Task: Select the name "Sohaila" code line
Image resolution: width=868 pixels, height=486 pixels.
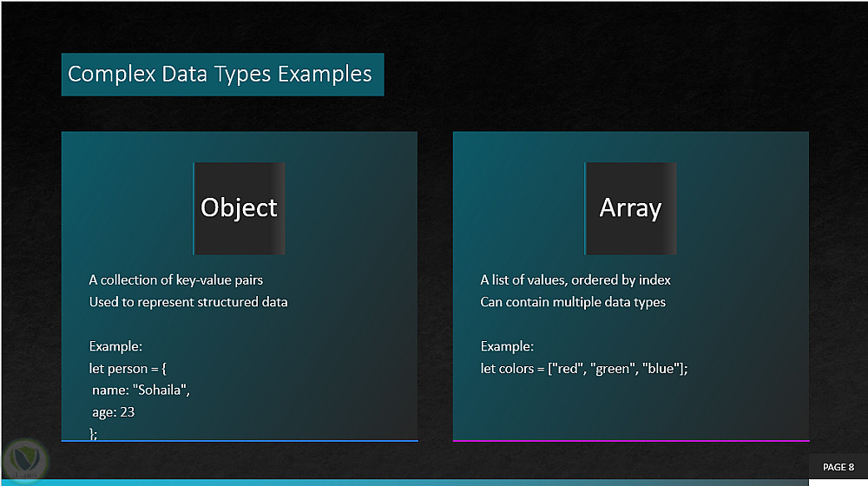Action: tap(141, 391)
